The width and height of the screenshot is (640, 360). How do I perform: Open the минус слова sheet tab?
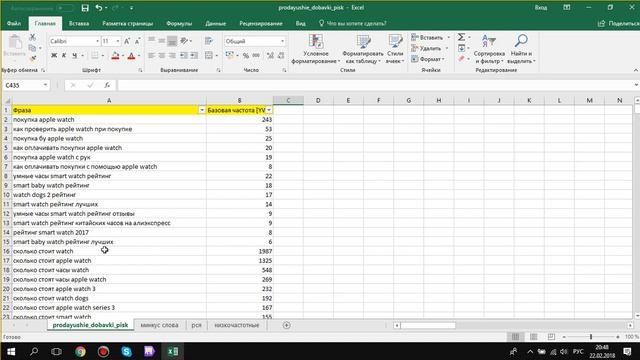click(x=159, y=325)
